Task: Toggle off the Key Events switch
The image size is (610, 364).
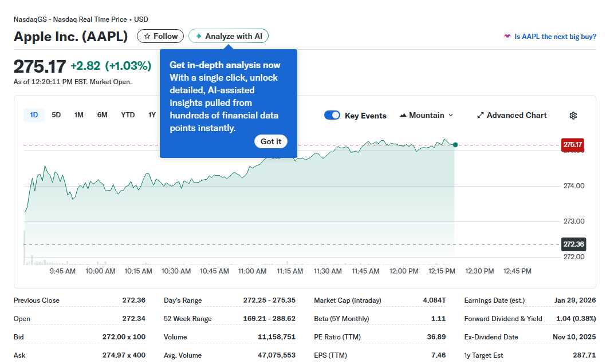Action: tap(332, 115)
